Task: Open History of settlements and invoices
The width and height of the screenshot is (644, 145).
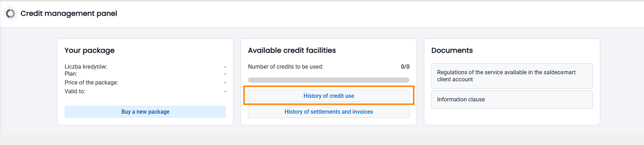Action: [x=328, y=112]
